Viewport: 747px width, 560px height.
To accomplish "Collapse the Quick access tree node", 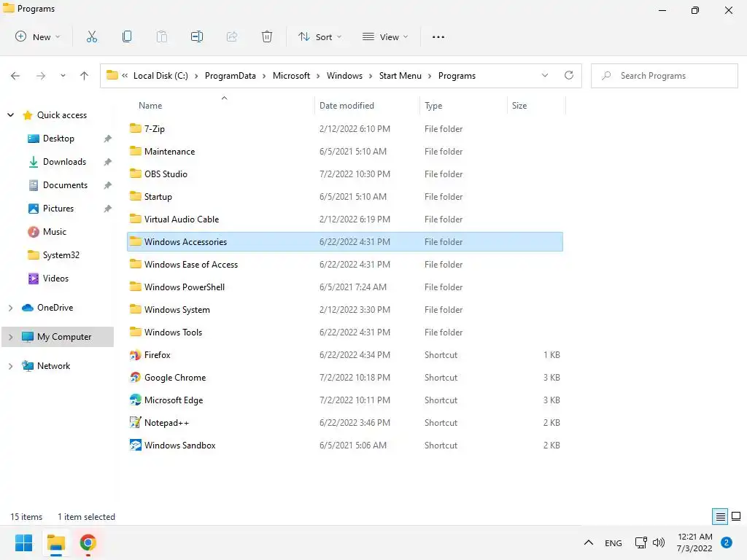I will pyautogui.click(x=10, y=114).
